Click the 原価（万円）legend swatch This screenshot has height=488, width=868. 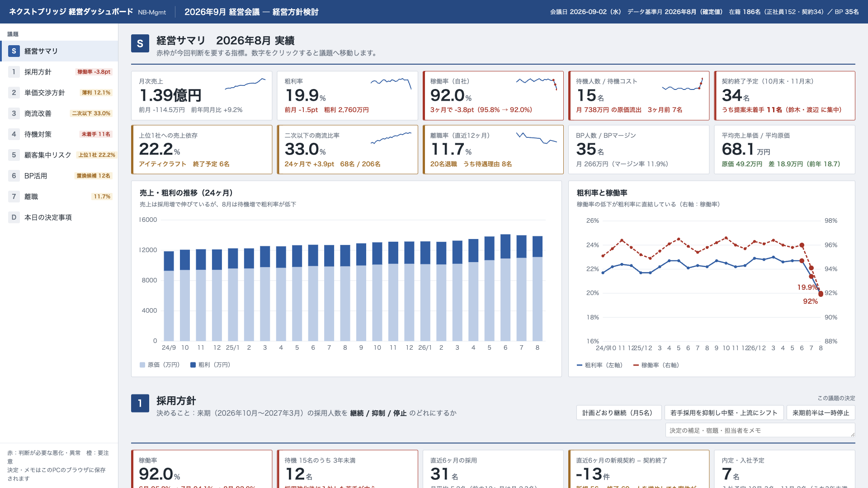142,365
